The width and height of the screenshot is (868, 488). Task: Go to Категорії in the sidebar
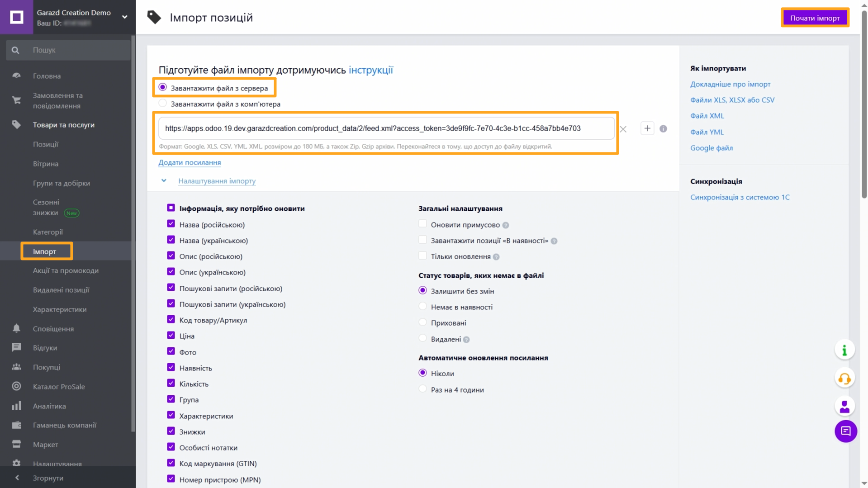click(x=48, y=232)
